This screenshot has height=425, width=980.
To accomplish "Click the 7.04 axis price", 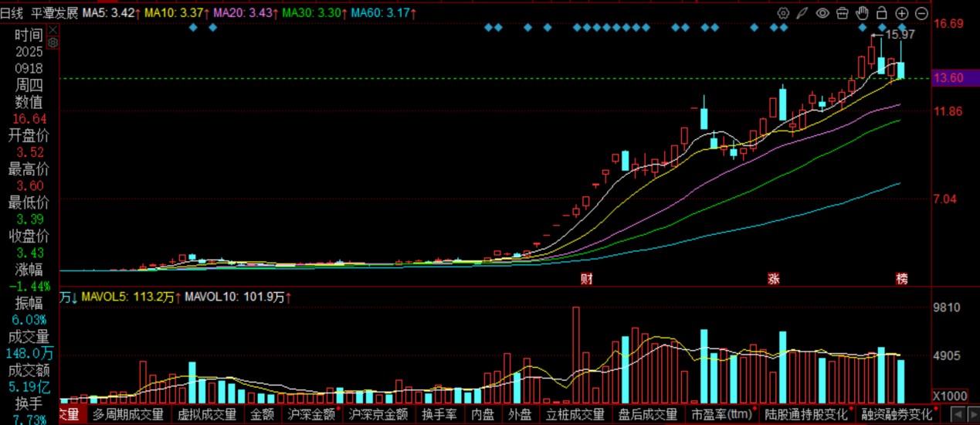I will pyautogui.click(x=944, y=199).
